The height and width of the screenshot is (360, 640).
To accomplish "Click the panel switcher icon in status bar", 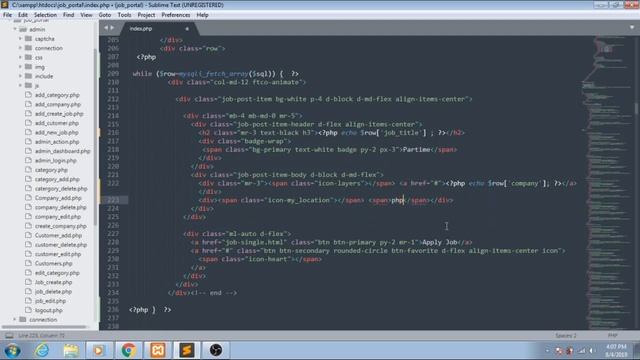I will click(9, 336).
